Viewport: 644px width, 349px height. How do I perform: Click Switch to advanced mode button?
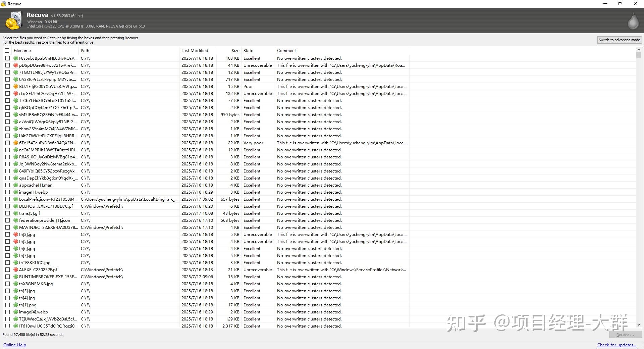(619, 40)
